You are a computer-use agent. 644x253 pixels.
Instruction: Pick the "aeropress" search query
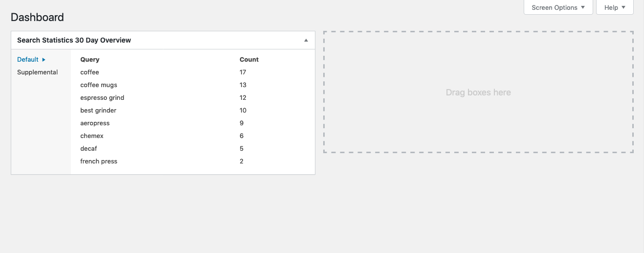click(x=95, y=123)
